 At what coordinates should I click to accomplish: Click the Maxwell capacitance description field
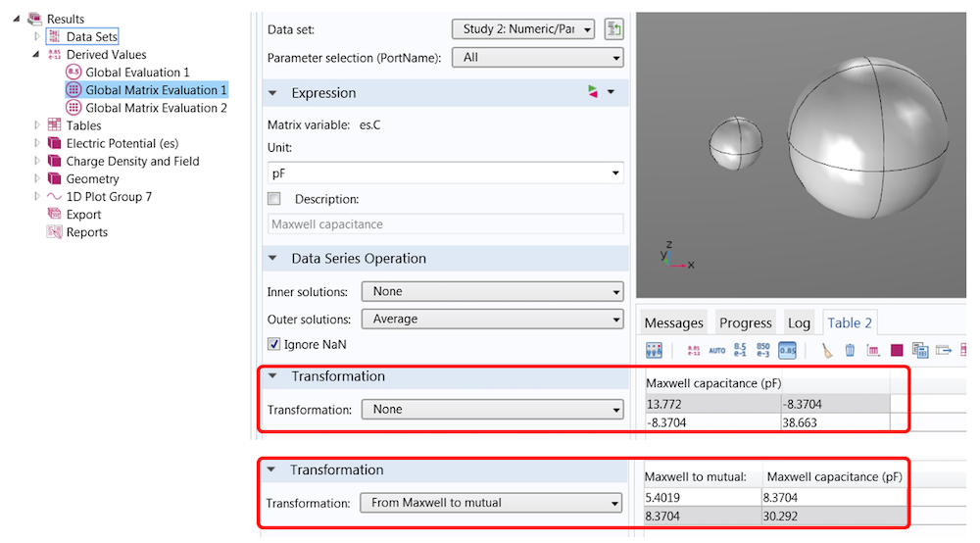tap(446, 224)
